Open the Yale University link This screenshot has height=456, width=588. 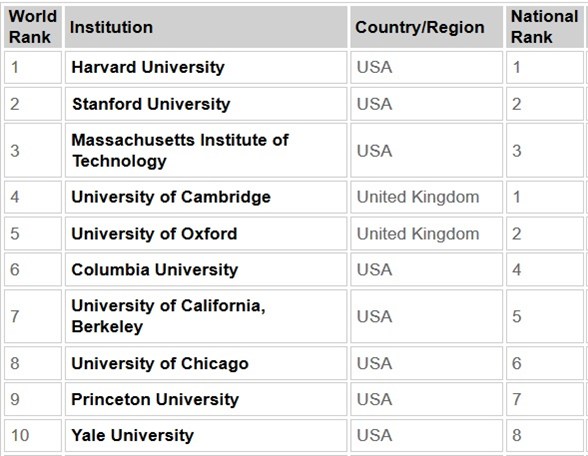point(132,435)
